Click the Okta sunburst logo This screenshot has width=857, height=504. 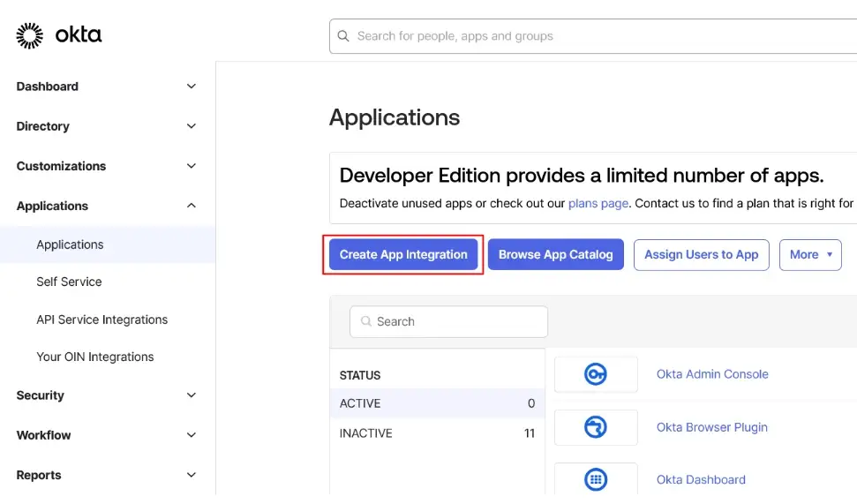[29, 35]
